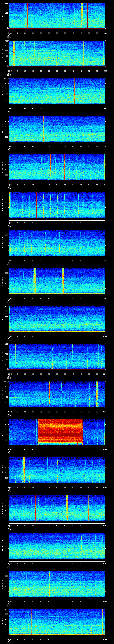Viewport: 114px width, 644px height.
Task: Click the 4:00 end time label
Action: click(105, 109)
